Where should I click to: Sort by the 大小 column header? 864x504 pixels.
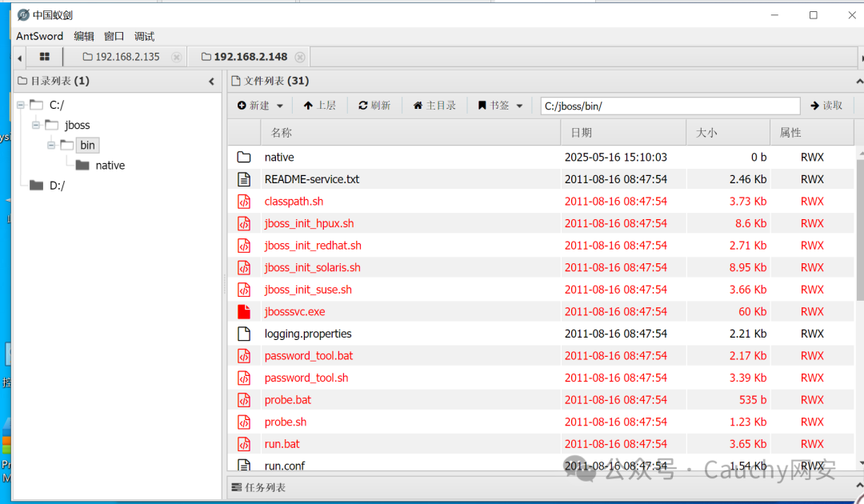click(729, 133)
